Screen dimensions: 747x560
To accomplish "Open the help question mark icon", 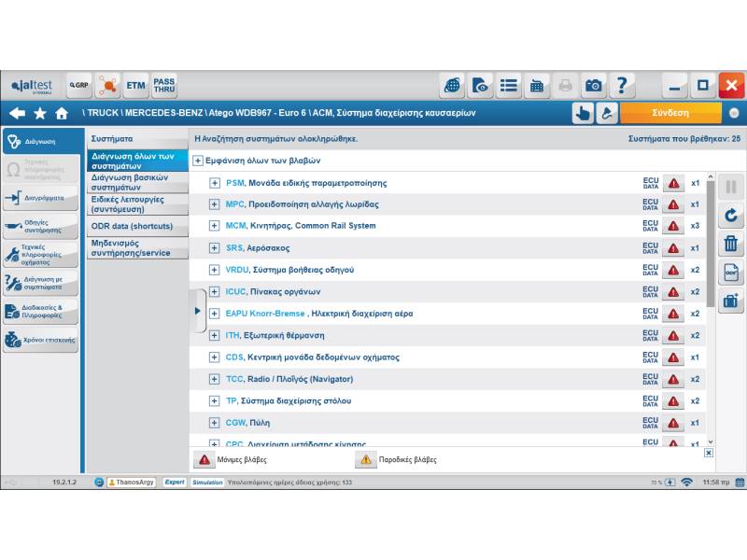I will click(622, 86).
